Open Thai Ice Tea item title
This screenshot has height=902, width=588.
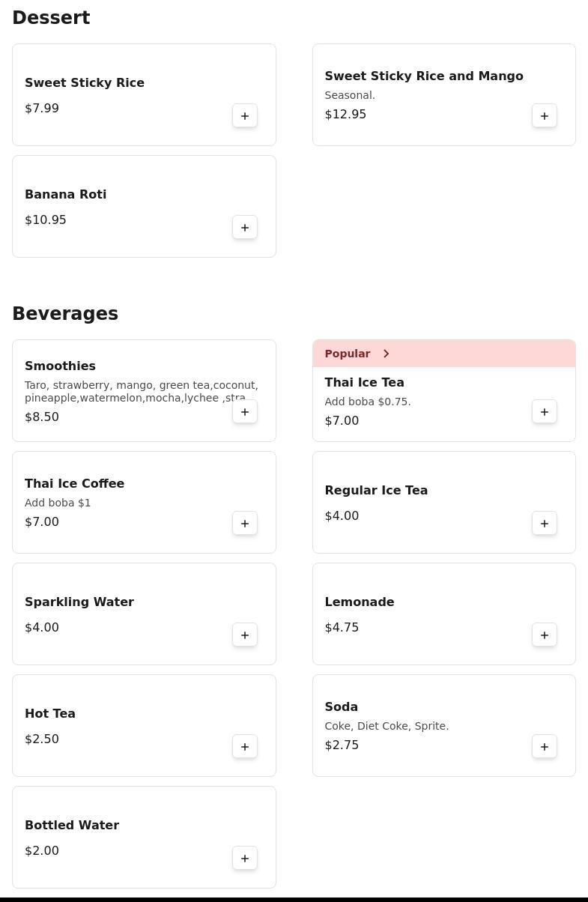(364, 382)
